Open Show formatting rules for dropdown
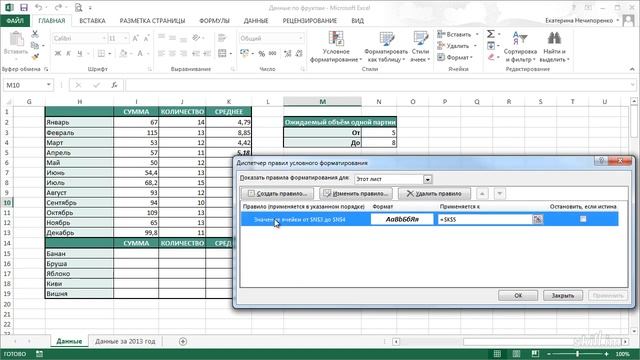This screenshot has width=640, height=360. click(x=427, y=179)
